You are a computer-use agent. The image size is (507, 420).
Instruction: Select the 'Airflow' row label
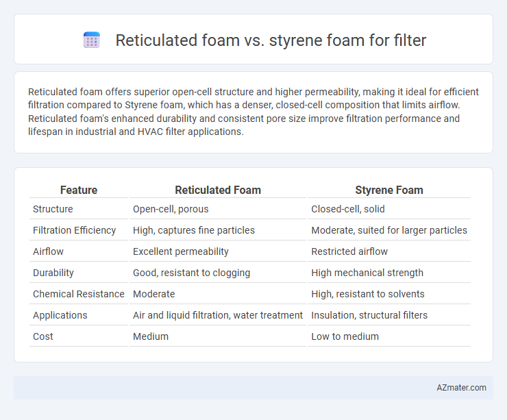point(48,251)
